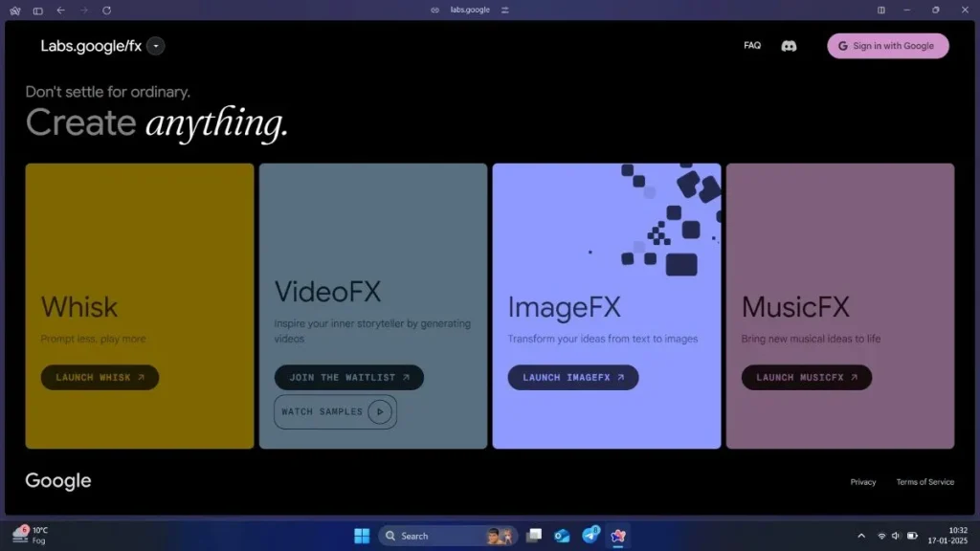Image resolution: width=980 pixels, height=551 pixels.
Task: Click "Transform your ideas from text to images"
Action: pos(603,339)
